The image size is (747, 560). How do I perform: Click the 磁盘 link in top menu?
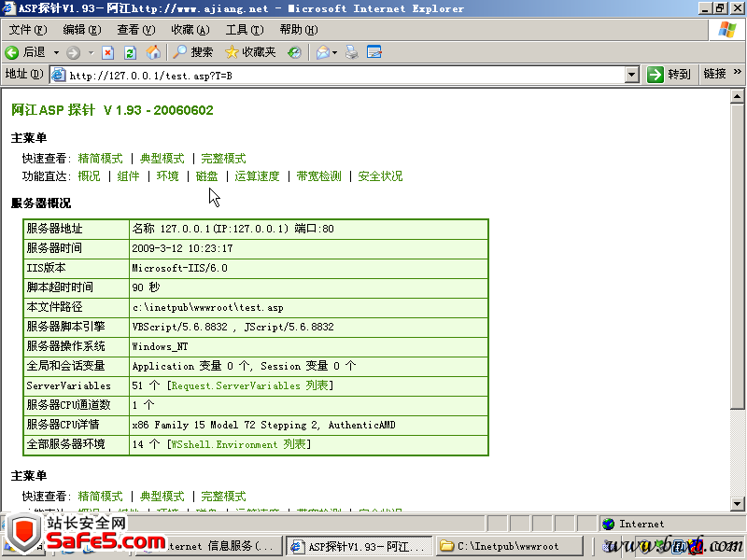pos(206,176)
